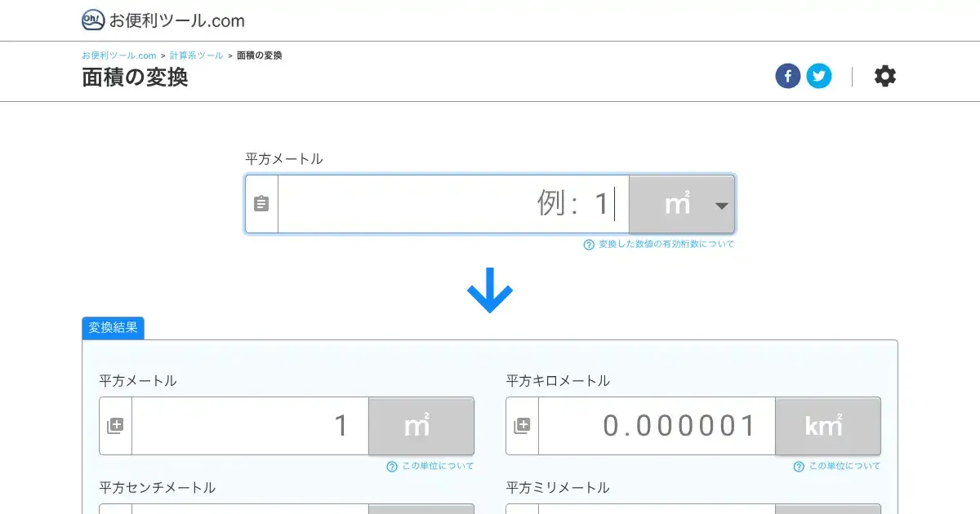This screenshot has height=514, width=980.
Task: Click the blue down arrow
Action: 490,290
